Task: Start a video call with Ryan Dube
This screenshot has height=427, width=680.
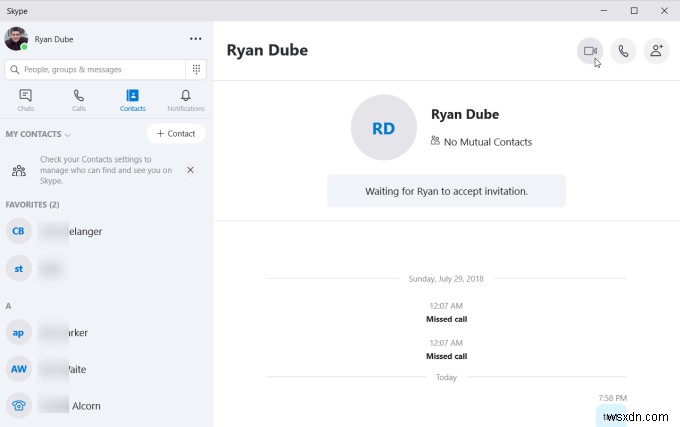Action: click(x=590, y=51)
